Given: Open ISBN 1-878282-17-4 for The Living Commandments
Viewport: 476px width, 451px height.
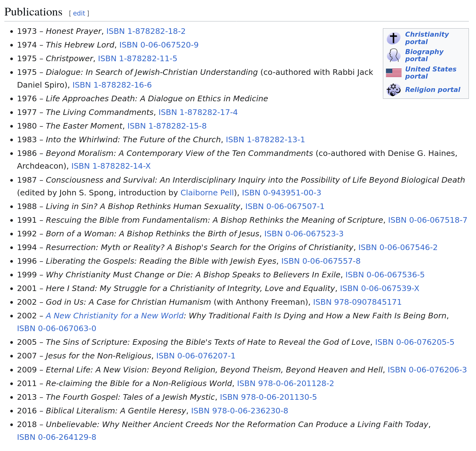Looking at the screenshot, I should coord(198,112).
